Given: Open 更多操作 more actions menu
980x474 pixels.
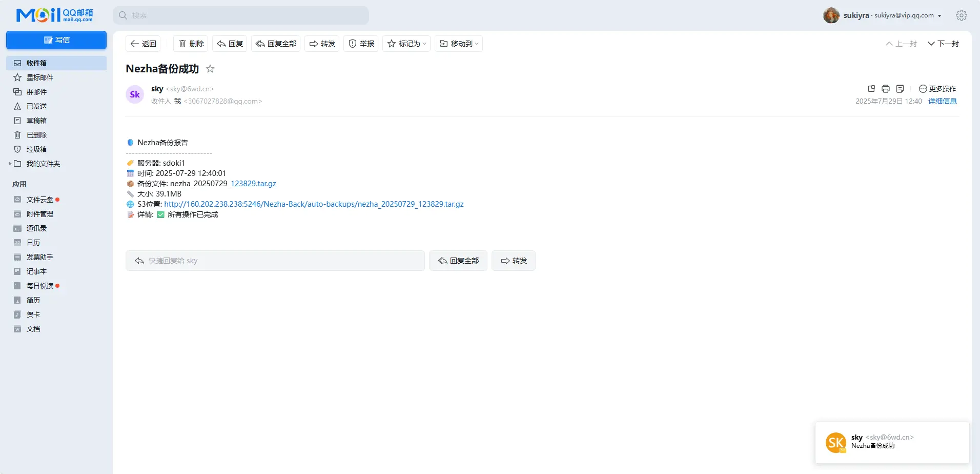Looking at the screenshot, I should pos(937,89).
